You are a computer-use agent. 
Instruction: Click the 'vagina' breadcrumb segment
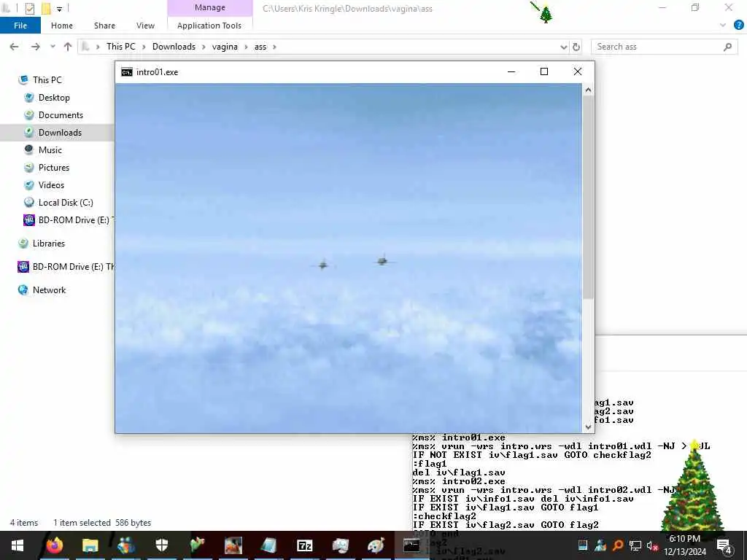[x=225, y=47]
